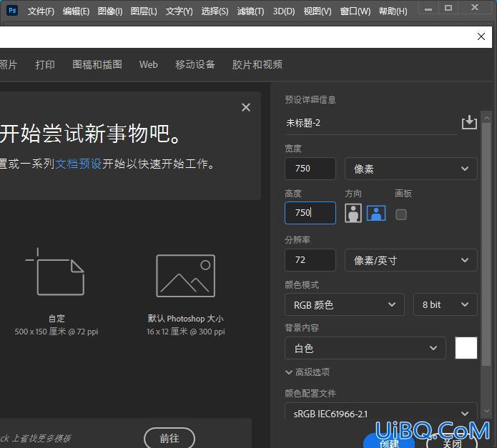Viewport: 497px width, 448px height.
Task: Open resolution unit dropdown 像素/英寸
Action: coord(410,260)
